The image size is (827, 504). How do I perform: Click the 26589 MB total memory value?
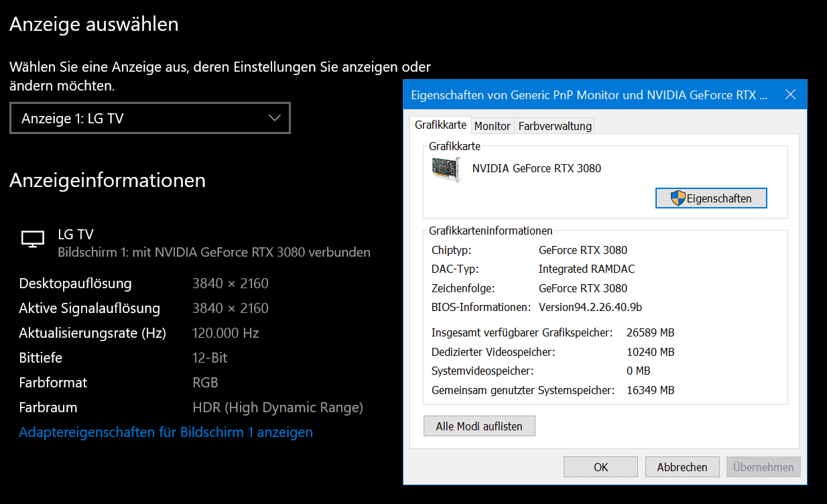coord(650,332)
